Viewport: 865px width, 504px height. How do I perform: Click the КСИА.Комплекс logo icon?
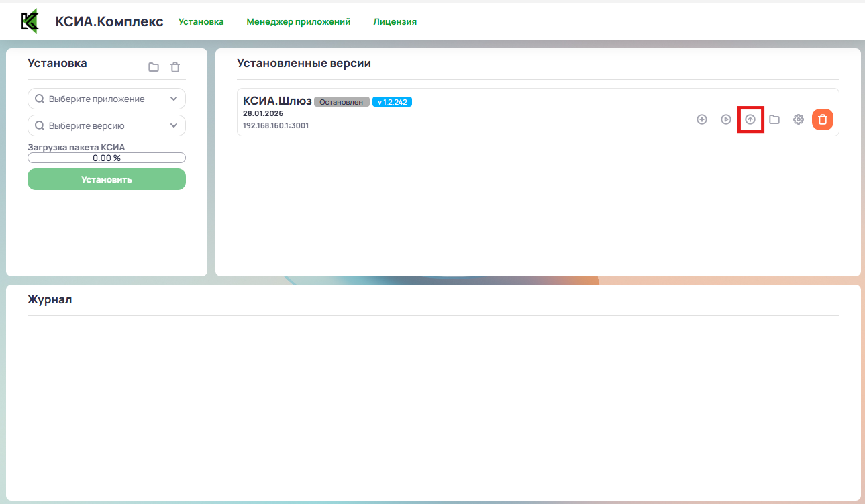click(x=30, y=21)
